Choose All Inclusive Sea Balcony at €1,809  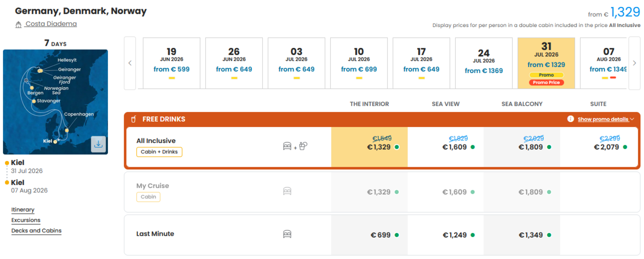click(522, 147)
